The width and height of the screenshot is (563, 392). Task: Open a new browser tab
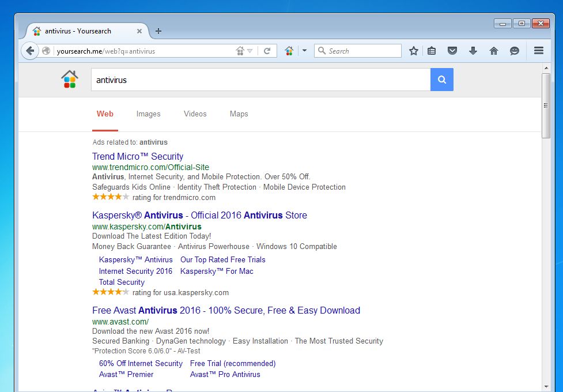158,31
